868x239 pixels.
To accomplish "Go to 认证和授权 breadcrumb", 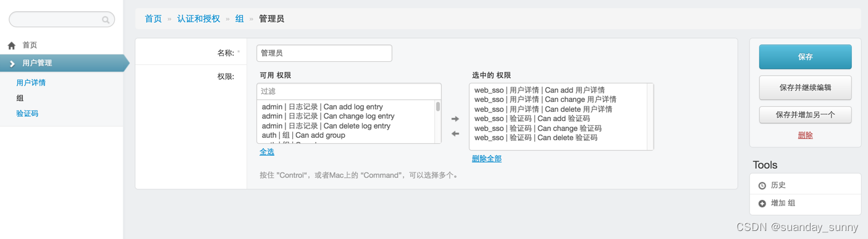I will click(x=199, y=19).
